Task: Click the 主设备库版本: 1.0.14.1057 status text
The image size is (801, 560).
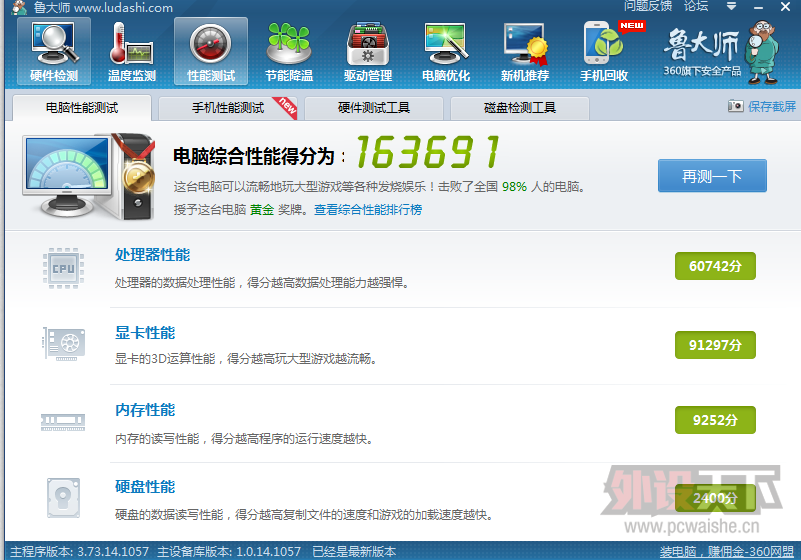Action: (x=229, y=552)
